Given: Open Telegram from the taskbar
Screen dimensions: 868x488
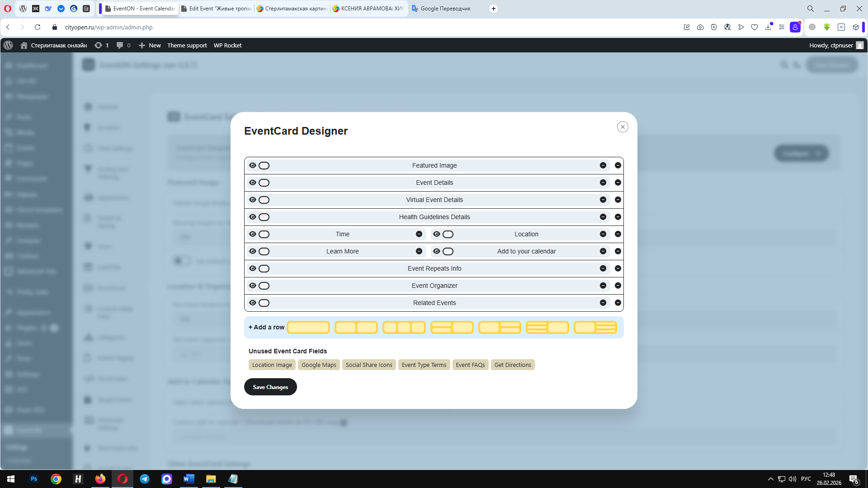Looking at the screenshot, I should 145,479.
